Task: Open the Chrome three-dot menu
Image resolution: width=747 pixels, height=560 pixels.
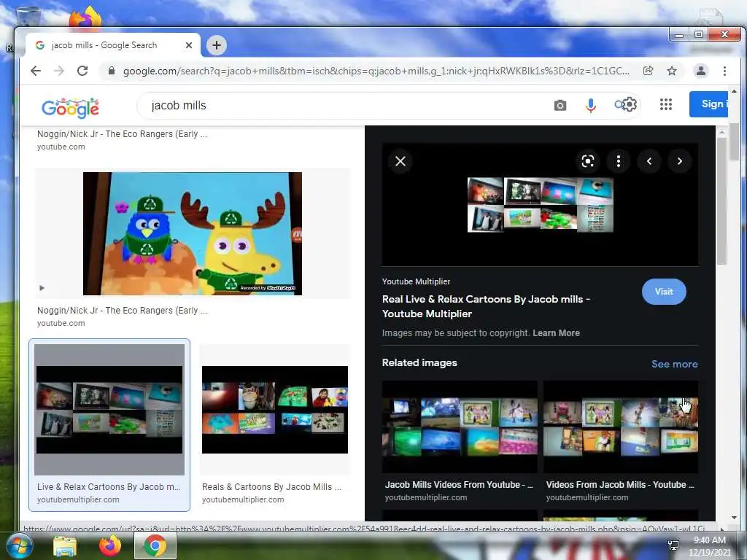Action: (x=724, y=71)
